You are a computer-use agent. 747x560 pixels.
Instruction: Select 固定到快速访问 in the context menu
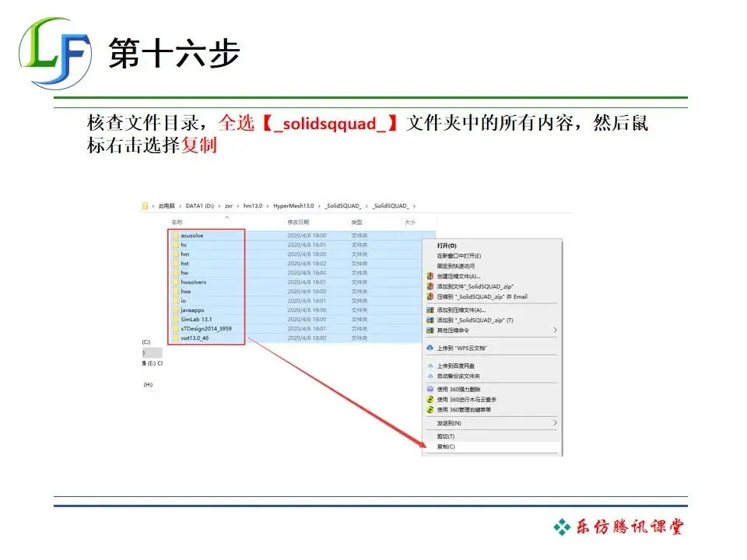[456, 266]
